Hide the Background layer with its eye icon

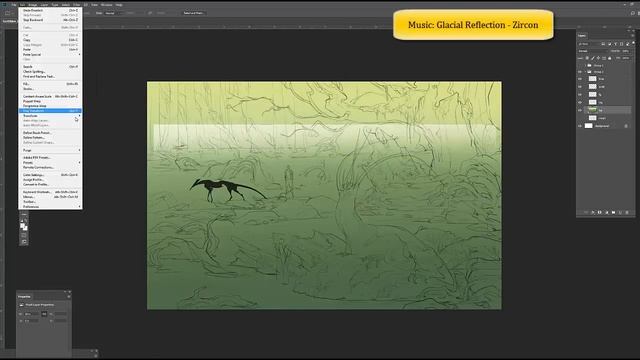coord(580,126)
